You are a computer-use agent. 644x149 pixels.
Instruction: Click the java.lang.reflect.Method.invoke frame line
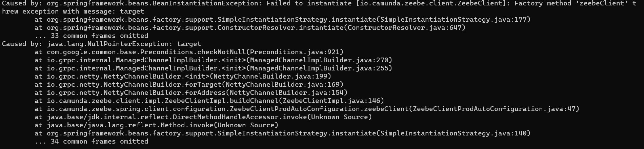pyautogui.click(x=157, y=125)
